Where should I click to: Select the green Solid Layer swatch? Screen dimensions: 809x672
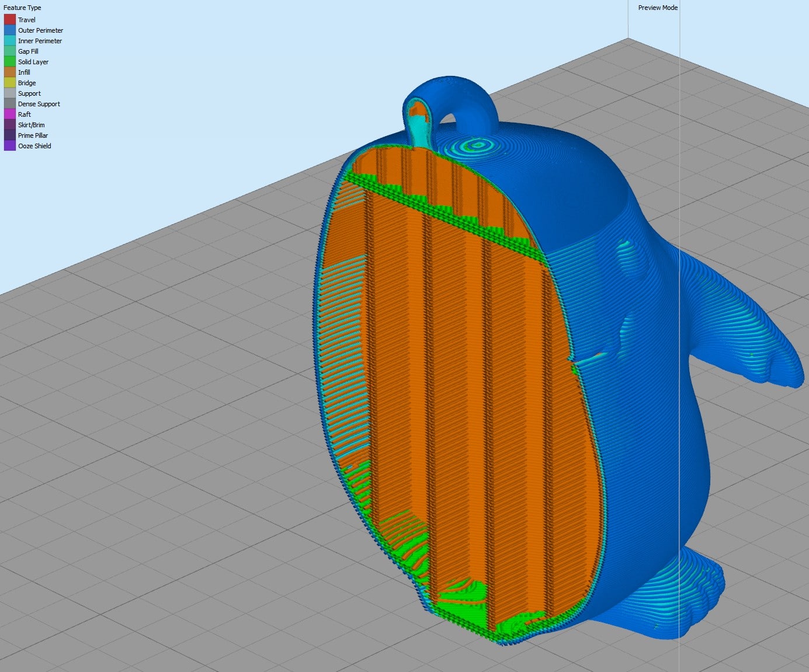coord(10,62)
